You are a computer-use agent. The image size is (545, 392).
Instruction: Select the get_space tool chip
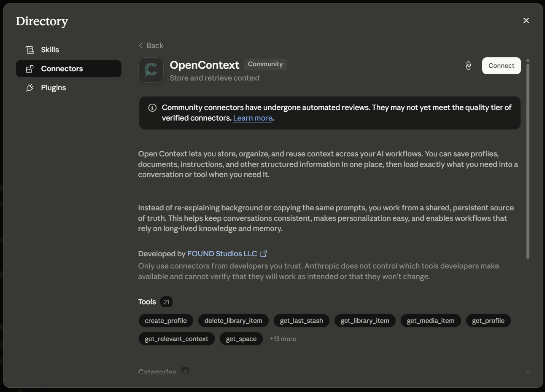pyautogui.click(x=241, y=339)
